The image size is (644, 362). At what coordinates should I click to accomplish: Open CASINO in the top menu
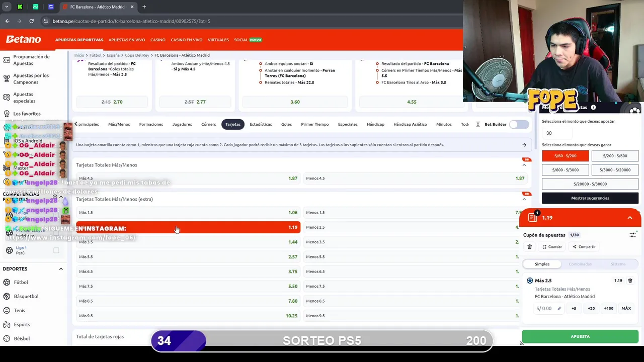pos(157,40)
